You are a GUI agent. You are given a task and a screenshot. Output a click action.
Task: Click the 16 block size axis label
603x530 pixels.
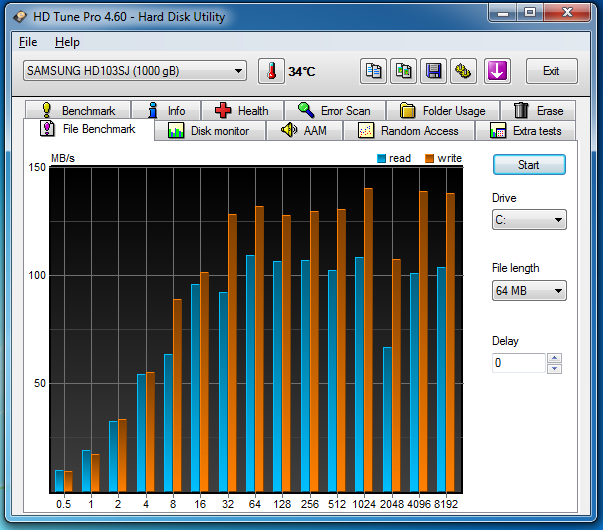(200, 504)
